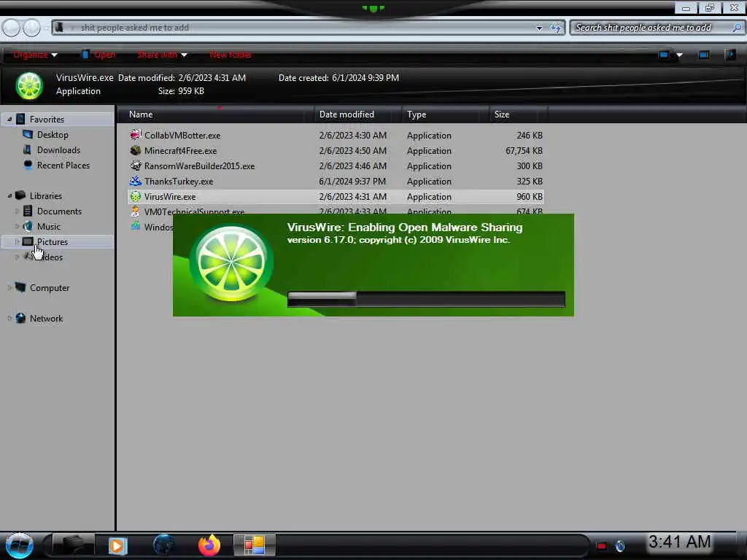
Task: Click the Libraries folder icon
Action: click(x=20, y=195)
